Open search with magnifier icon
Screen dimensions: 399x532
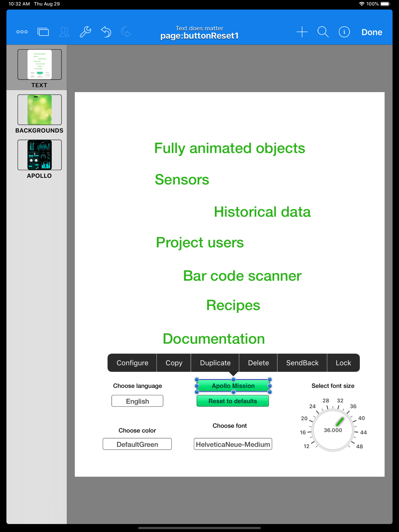point(323,32)
